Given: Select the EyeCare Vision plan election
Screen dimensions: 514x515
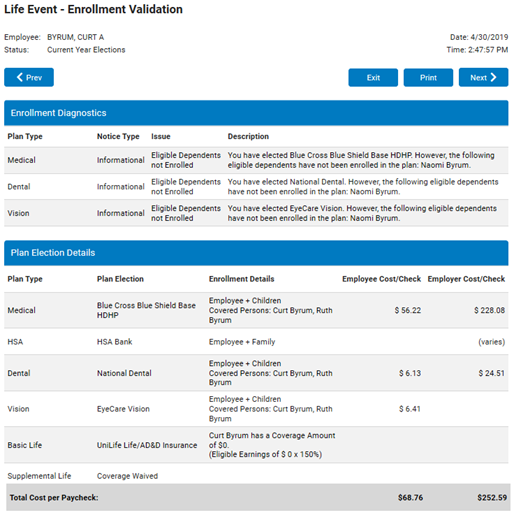Looking at the screenshot, I should coord(123,409).
